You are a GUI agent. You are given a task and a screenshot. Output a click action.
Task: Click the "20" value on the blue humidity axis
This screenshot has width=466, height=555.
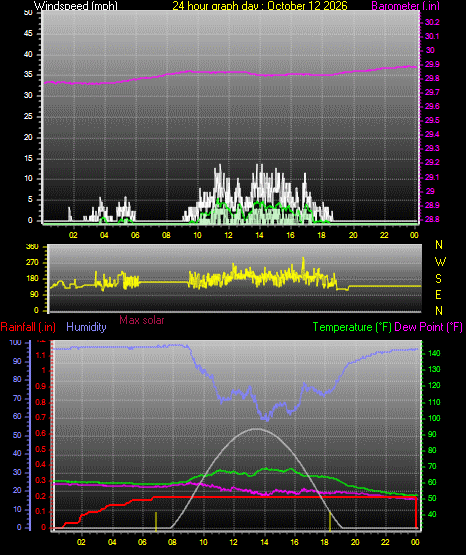click(17, 491)
